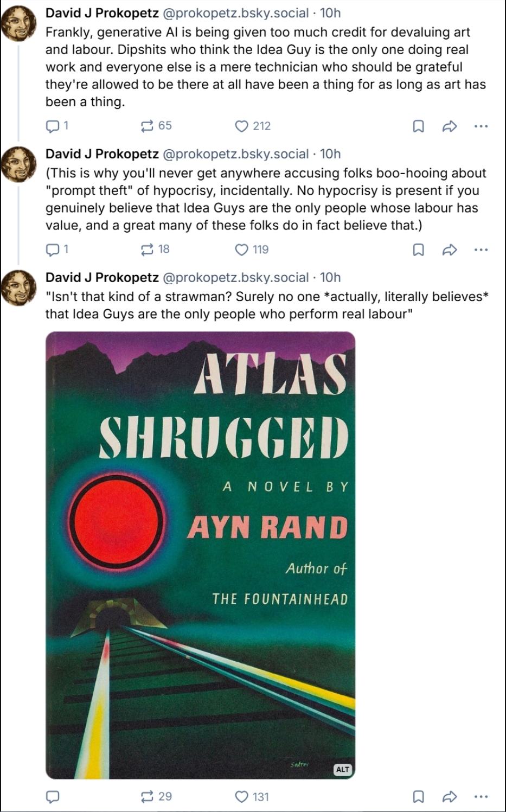Reply to the first post about generative AI
Viewport: 506px width, 812px height.
pyautogui.click(x=57, y=126)
